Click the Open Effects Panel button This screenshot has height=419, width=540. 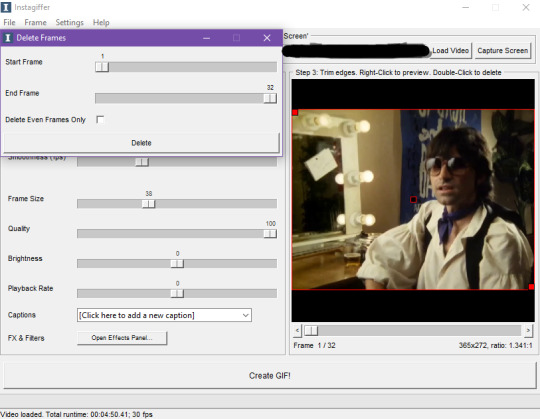[x=122, y=338]
